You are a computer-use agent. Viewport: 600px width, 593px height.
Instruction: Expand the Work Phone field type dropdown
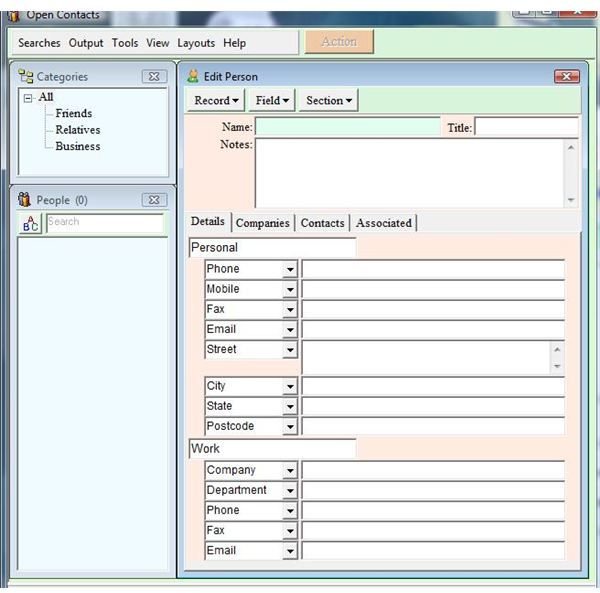click(290, 511)
